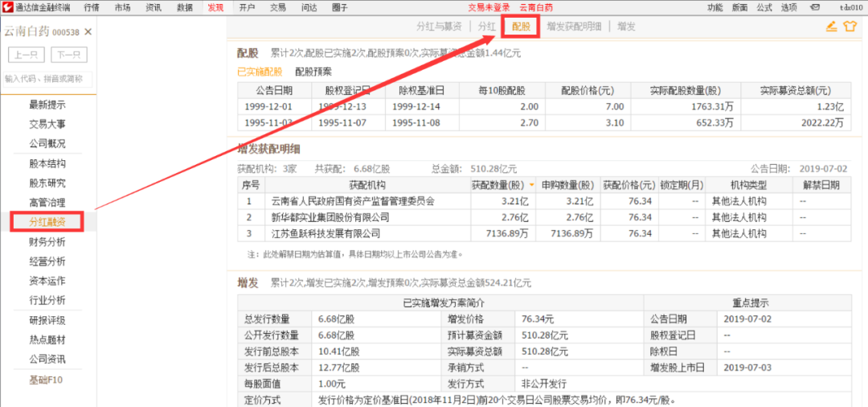Open the 资讯 menu

(x=154, y=7)
